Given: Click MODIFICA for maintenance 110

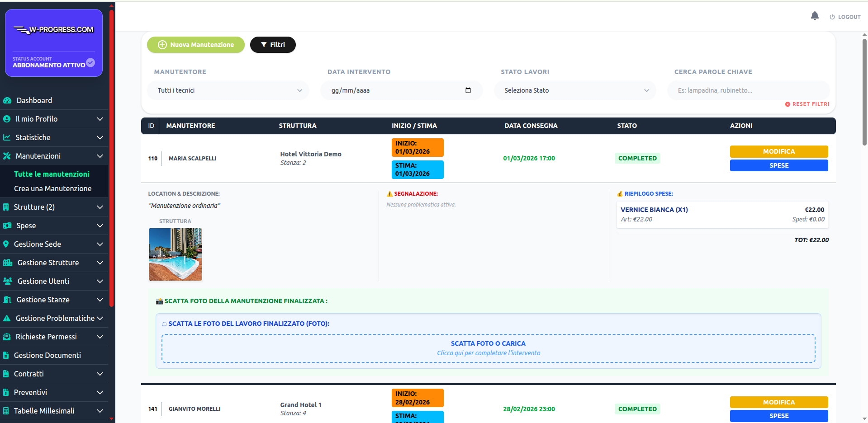Looking at the screenshot, I should point(778,151).
